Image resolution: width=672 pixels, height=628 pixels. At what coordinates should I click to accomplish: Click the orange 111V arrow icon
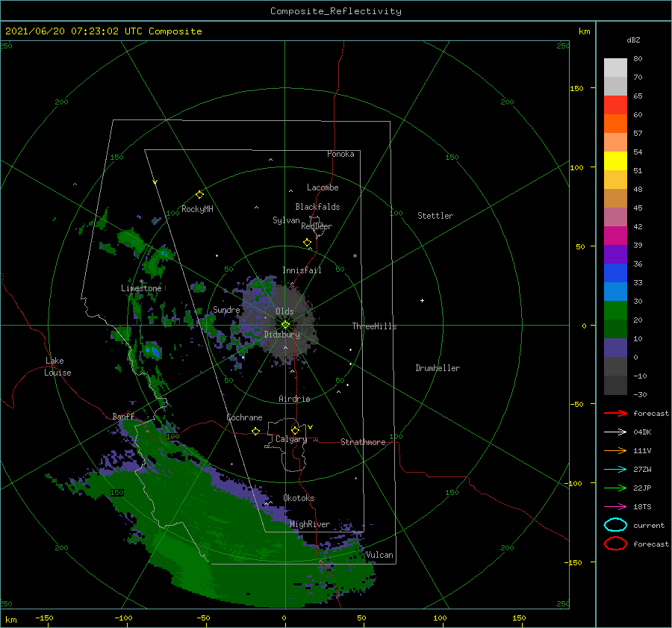click(615, 450)
